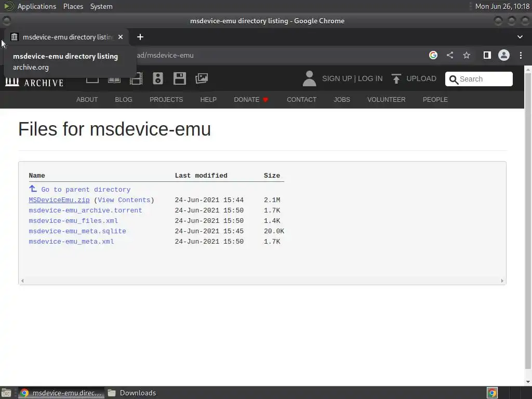Open msdevice-emu_files.xml link
Screen dimensions: 532x399
[73, 221]
